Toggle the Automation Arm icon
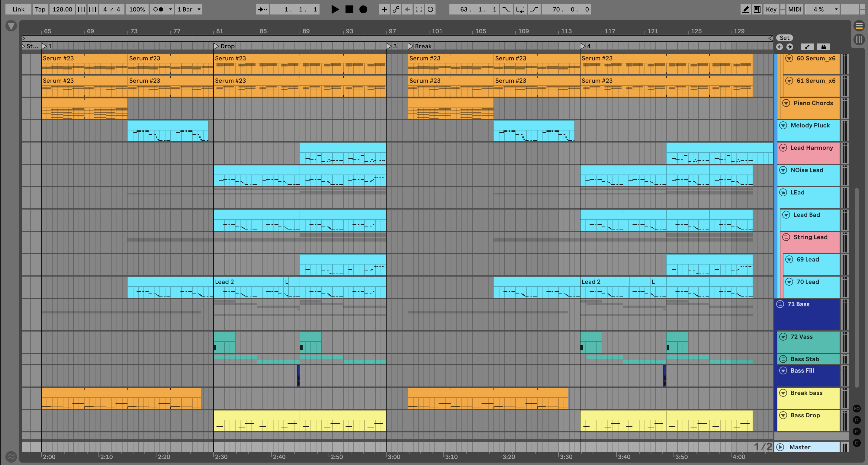868x465 pixels. (x=396, y=9)
